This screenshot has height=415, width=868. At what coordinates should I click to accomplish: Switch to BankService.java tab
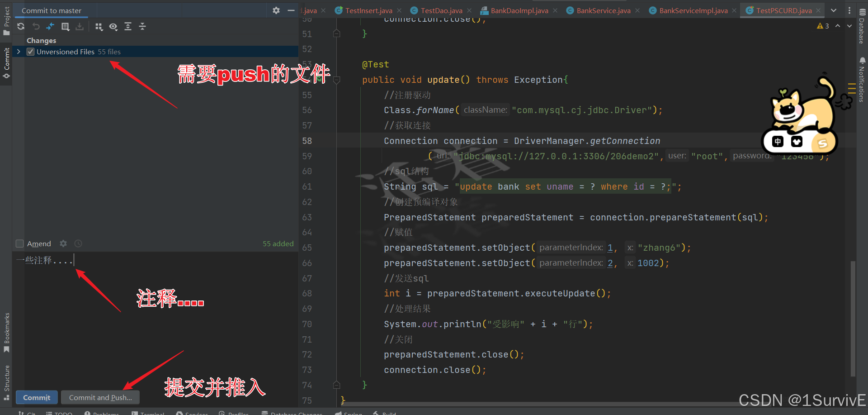pos(603,10)
